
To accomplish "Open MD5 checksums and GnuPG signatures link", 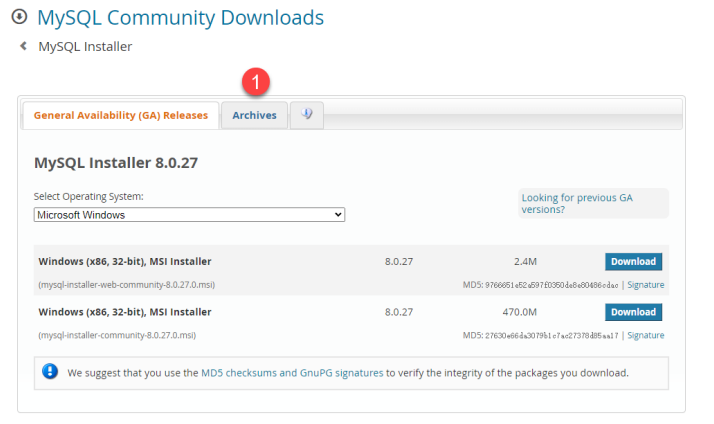I will pos(292,373).
